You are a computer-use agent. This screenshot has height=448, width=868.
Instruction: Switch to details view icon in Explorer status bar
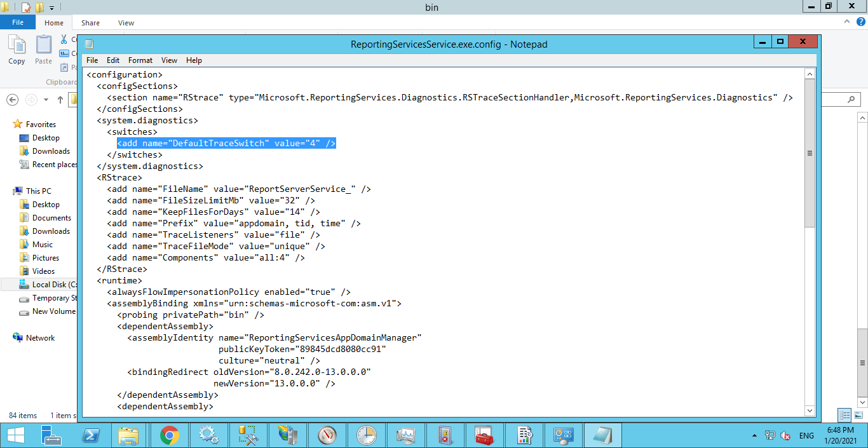pyautogui.click(x=844, y=415)
